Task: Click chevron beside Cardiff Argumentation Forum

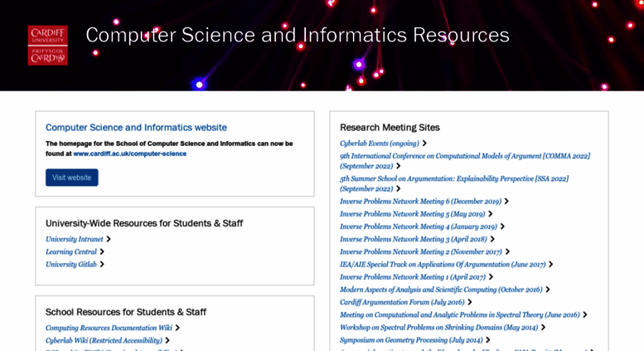Action: coord(470,302)
